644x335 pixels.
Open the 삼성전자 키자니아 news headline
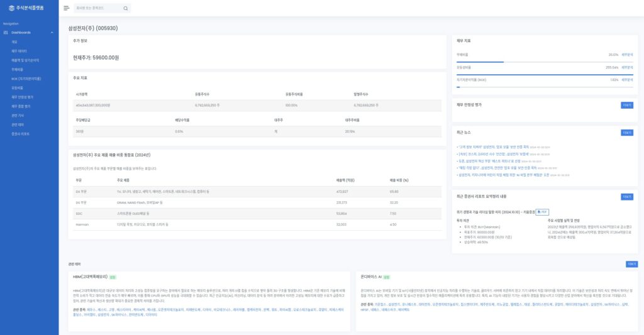tap(504, 175)
